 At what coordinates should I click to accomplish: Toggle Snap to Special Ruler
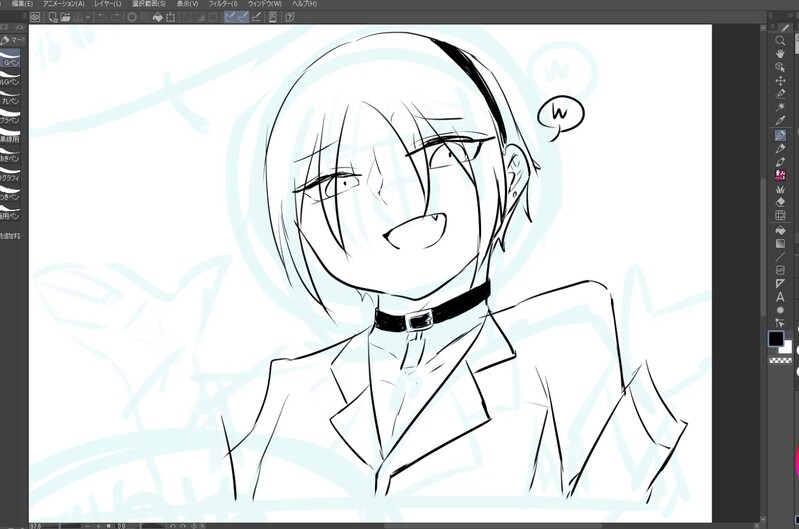click(243, 17)
